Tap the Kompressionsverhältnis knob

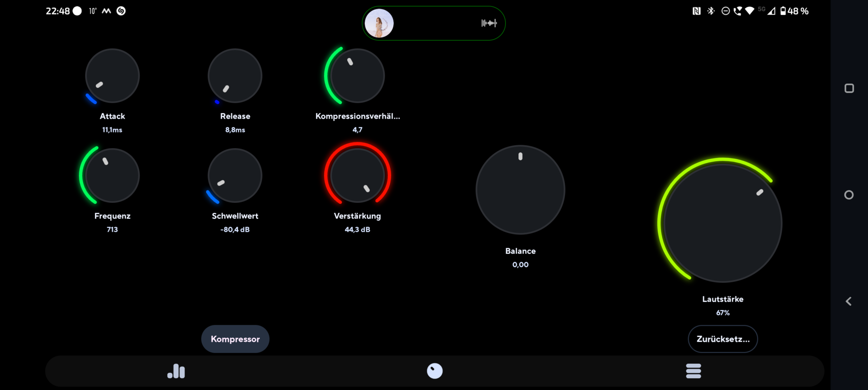point(357,76)
